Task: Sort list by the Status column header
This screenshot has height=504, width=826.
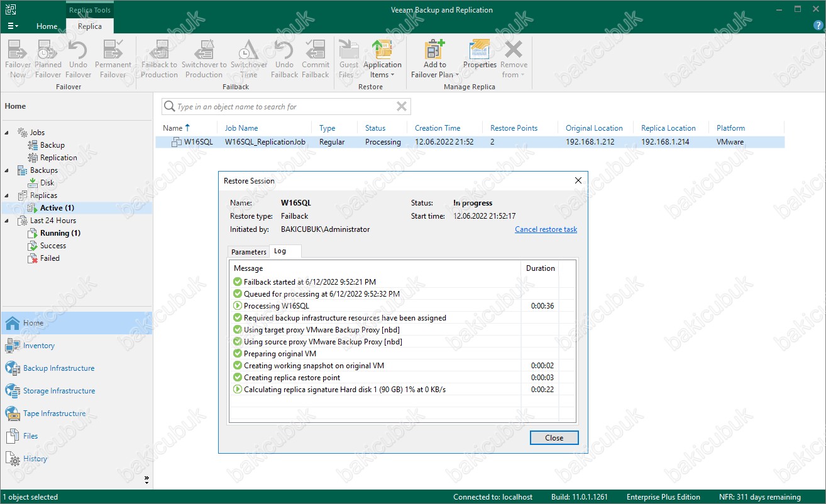Action: pyautogui.click(x=375, y=128)
